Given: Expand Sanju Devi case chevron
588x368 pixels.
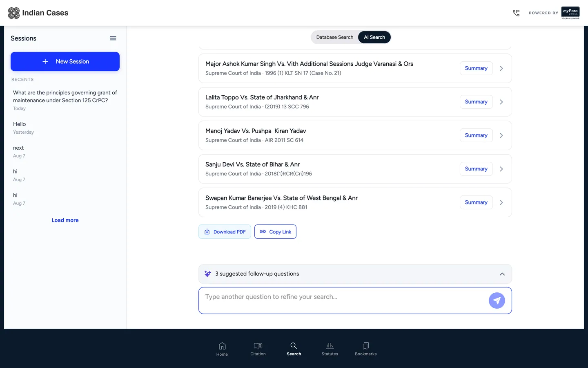Looking at the screenshot, I should [501, 169].
